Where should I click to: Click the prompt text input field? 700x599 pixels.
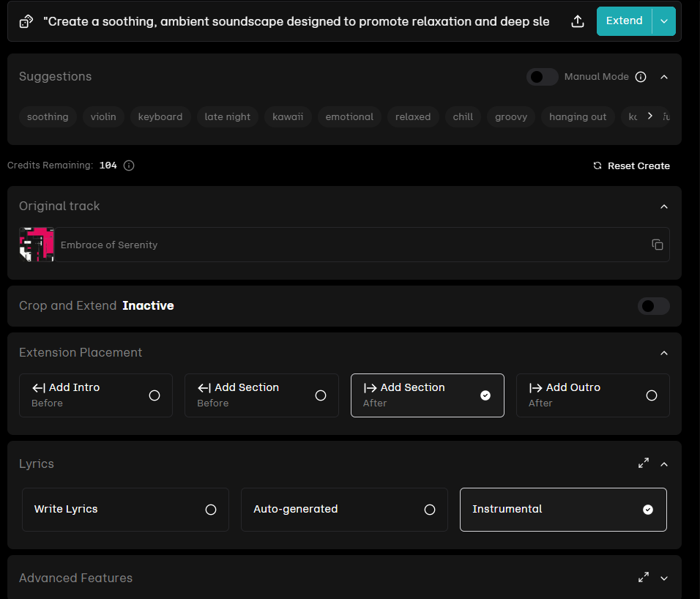297,21
